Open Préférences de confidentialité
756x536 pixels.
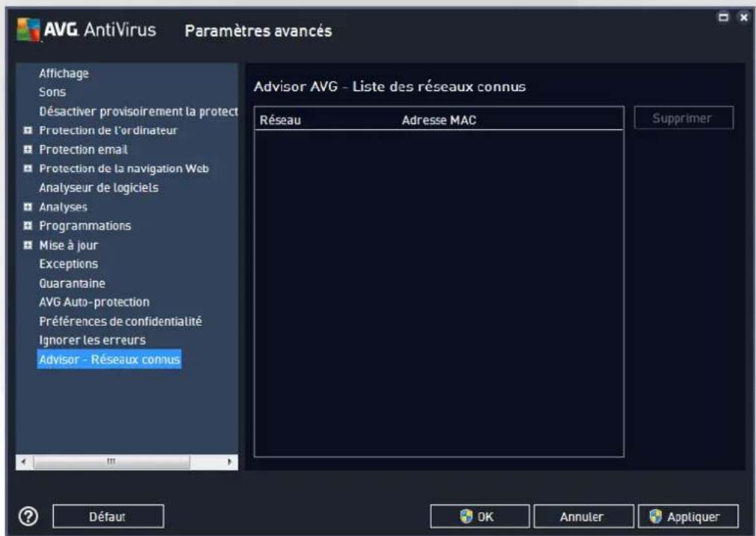(120, 321)
